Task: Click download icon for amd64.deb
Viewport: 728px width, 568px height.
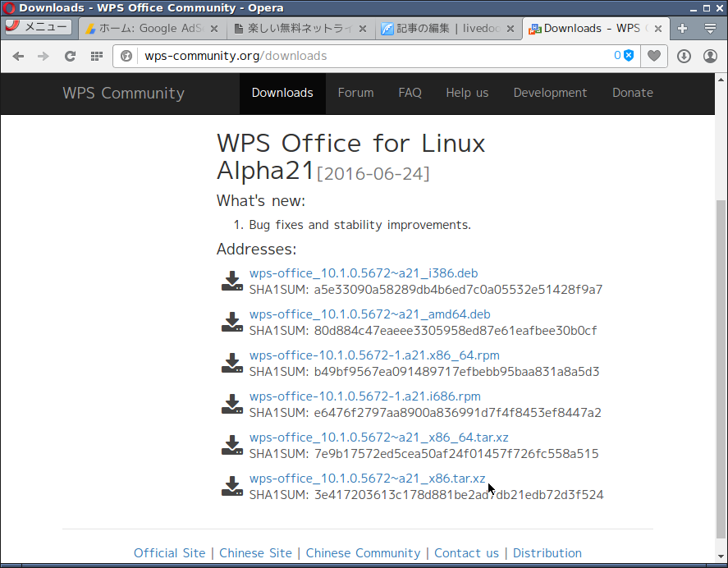Action: 232,322
